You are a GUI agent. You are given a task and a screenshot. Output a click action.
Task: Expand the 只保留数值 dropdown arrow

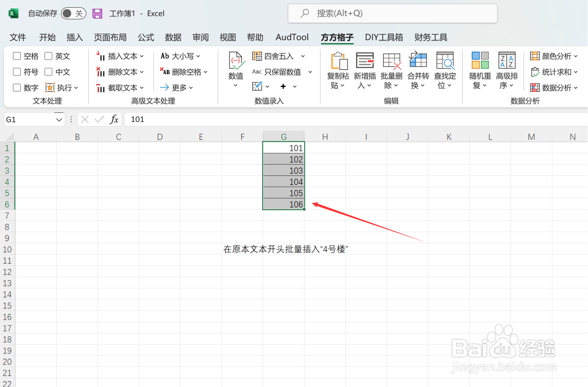pyautogui.click(x=310, y=72)
